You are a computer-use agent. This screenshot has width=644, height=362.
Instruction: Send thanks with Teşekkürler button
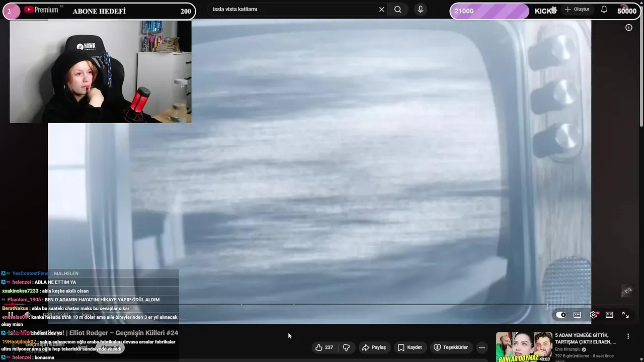pyautogui.click(x=451, y=347)
